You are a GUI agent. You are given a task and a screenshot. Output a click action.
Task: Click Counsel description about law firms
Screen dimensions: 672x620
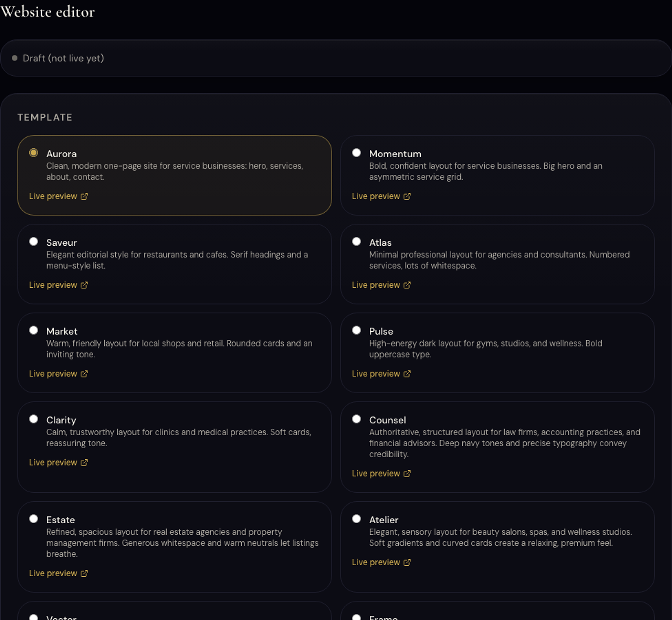click(505, 443)
